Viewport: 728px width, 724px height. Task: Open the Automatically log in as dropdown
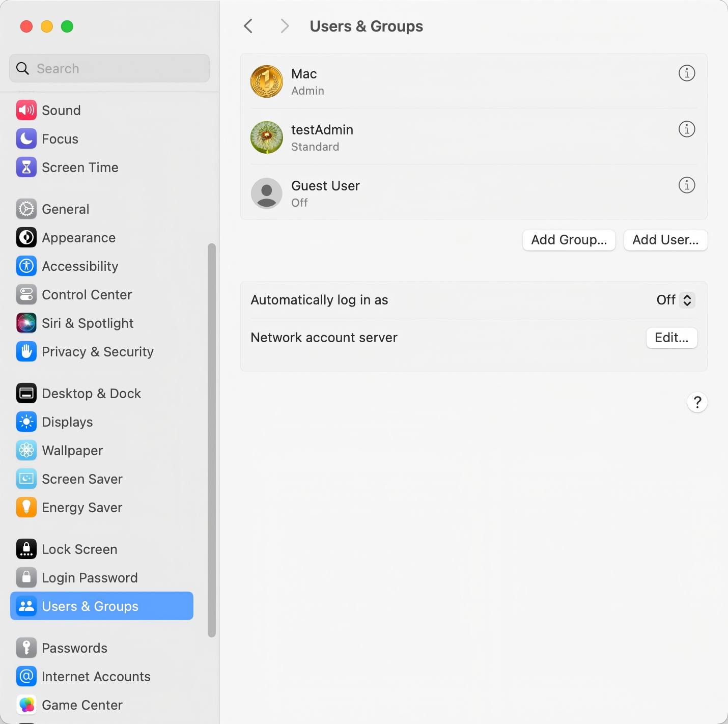[674, 300]
